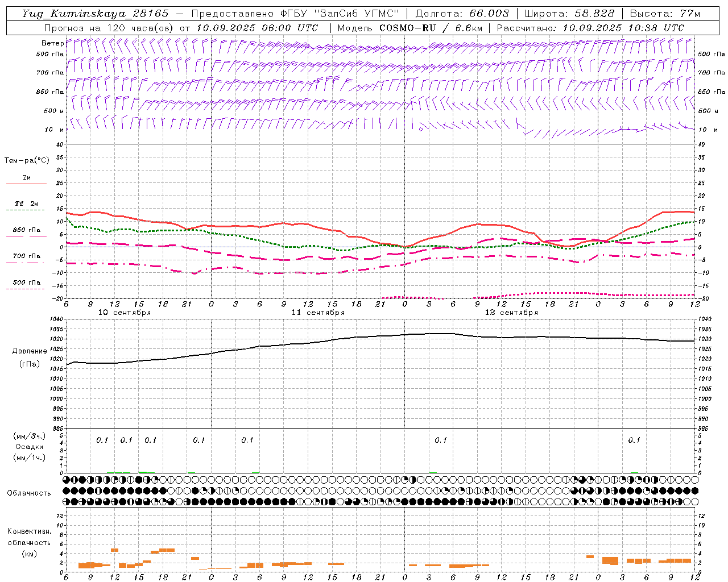Click the '700 гПа' temperature legend entry
Viewport: 728px width, 582px height.
27,256
